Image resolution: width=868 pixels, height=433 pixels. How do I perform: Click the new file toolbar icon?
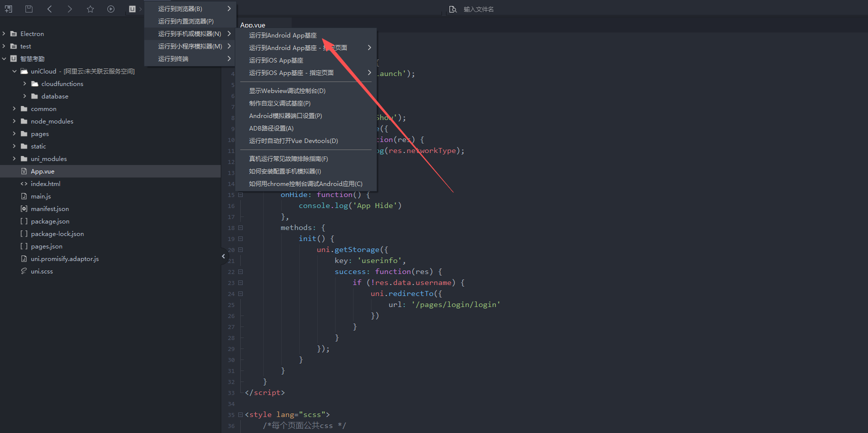pos(8,9)
